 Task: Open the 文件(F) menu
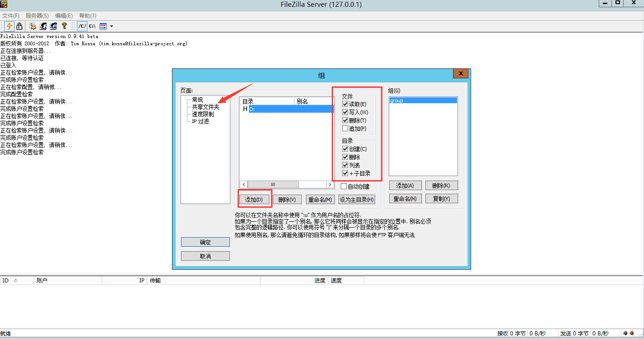click(x=11, y=16)
